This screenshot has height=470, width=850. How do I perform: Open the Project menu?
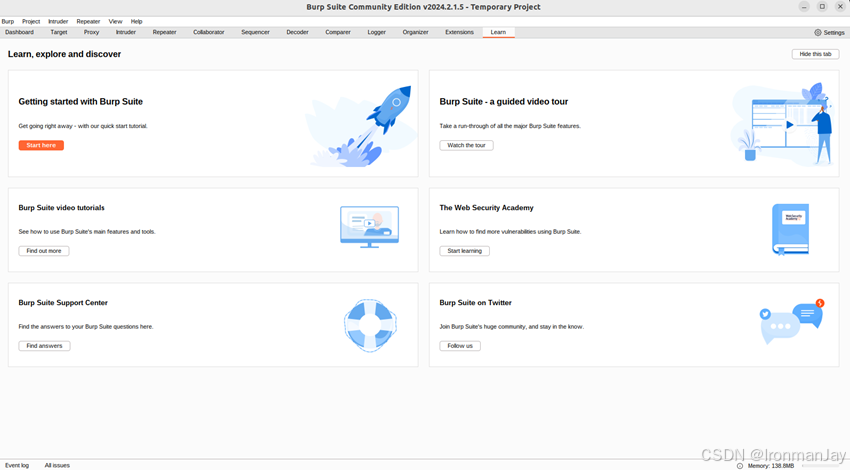click(31, 22)
